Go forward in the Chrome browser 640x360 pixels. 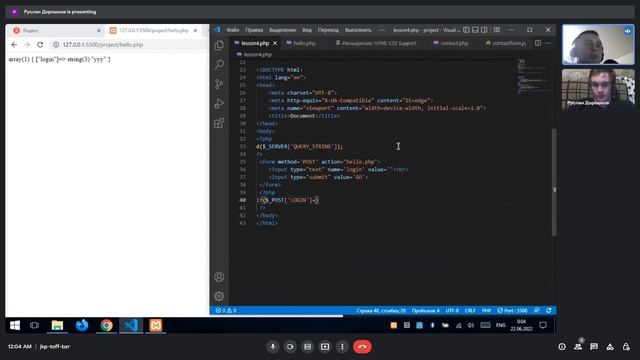(x=27, y=44)
